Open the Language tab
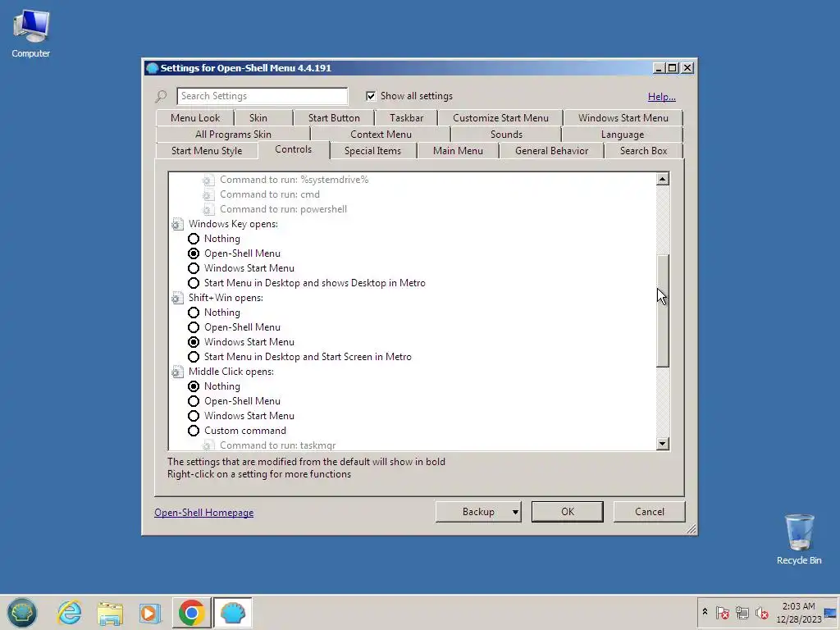The height and width of the screenshot is (630, 840). 623,135
